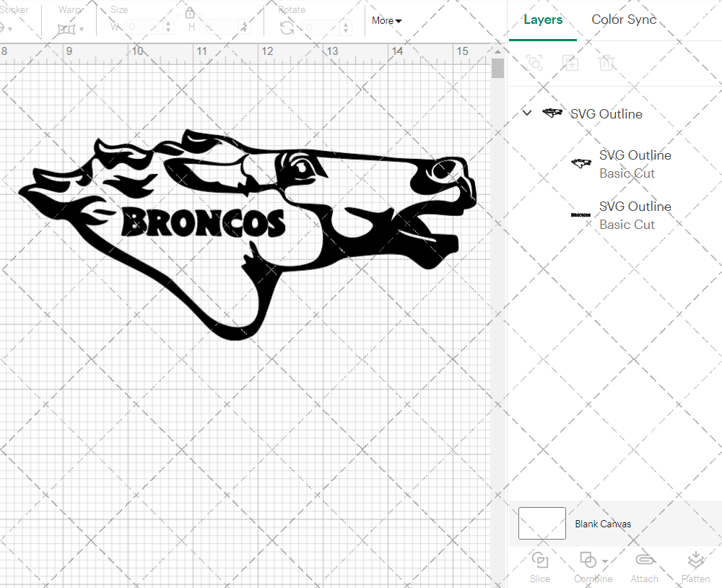The height and width of the screenshot is (588, 722).
Task: Open the Attach tool
Action: click(645, 567)
